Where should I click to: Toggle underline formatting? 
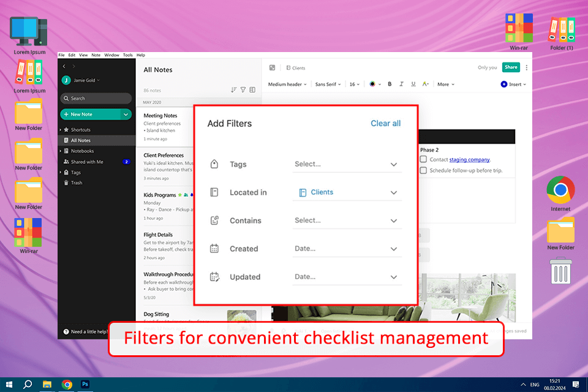pyautogui.click(x=413, y=84)
